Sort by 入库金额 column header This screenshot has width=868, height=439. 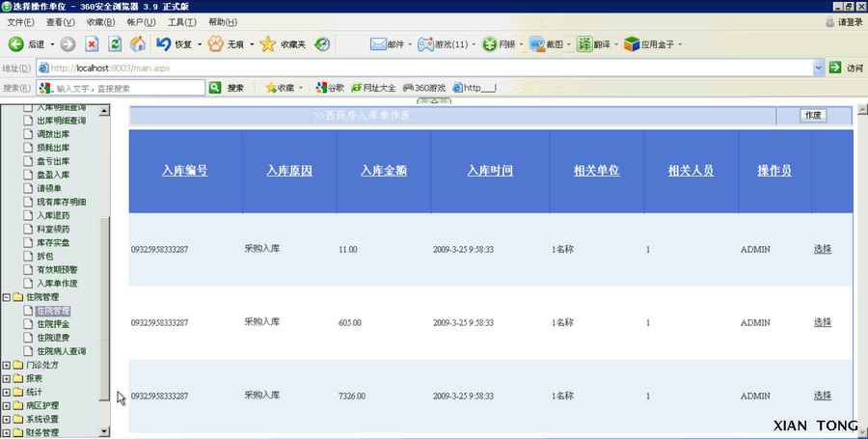click(384, 171)
